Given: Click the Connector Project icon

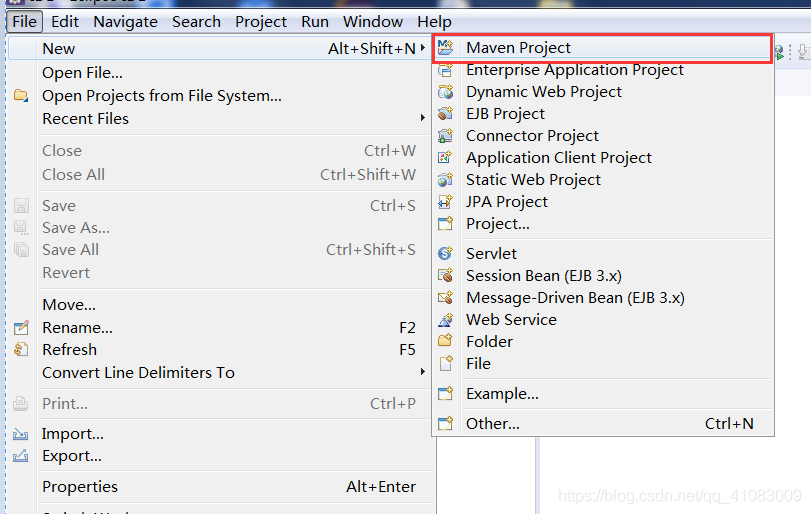Looking at the screenshot, I should point(445,135).
